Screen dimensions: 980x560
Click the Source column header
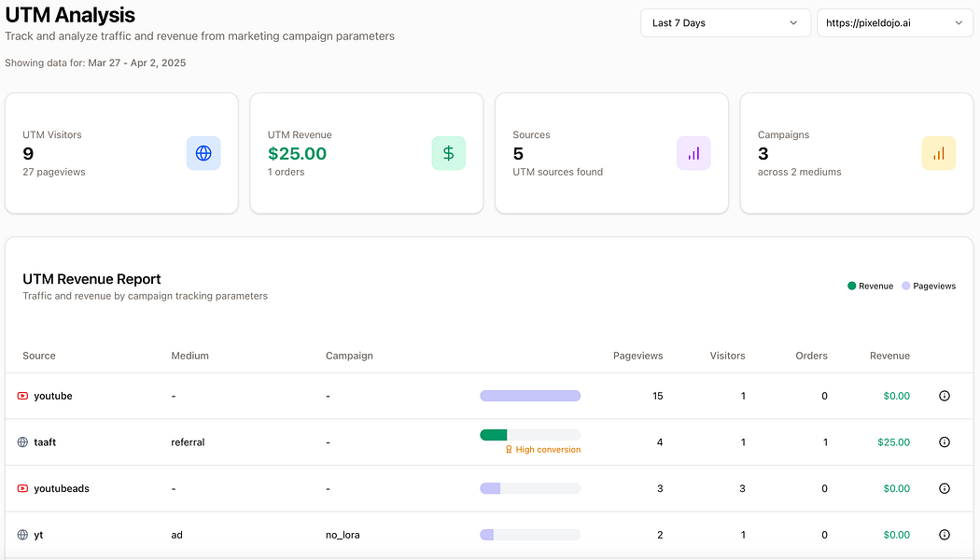coord(39,356)
